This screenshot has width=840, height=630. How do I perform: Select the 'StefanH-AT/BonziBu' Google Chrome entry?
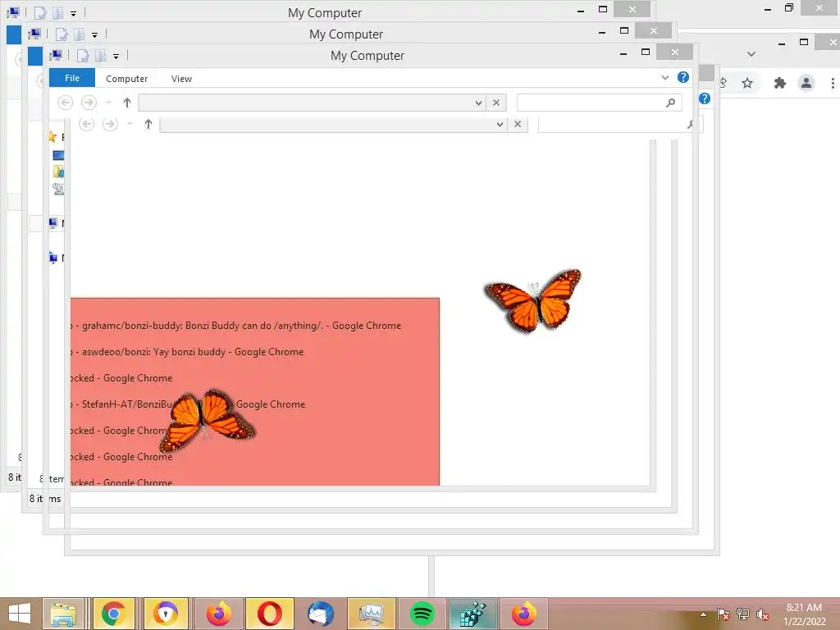(x=188, y=404)
